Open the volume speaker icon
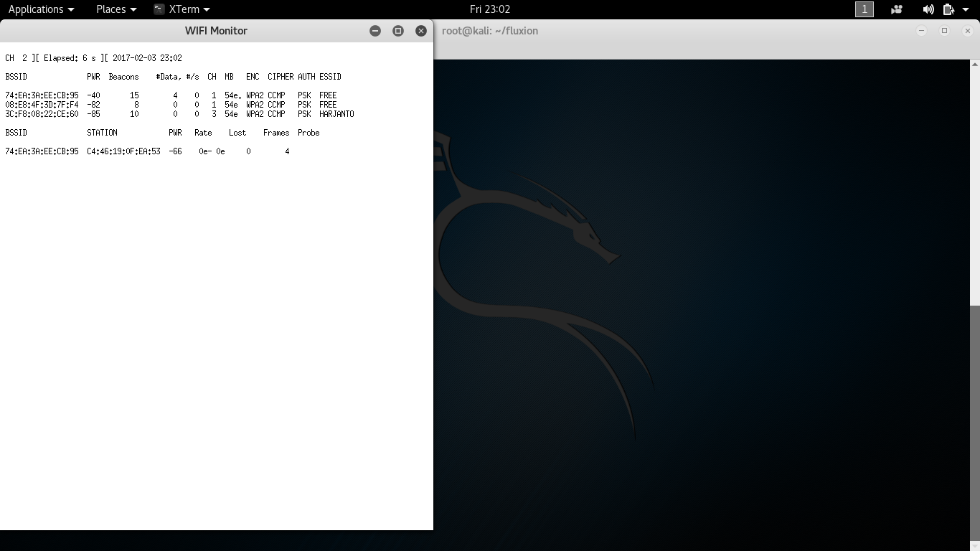Image resolution: width=980 pixels, height=551 pixels. pos(928,9)
